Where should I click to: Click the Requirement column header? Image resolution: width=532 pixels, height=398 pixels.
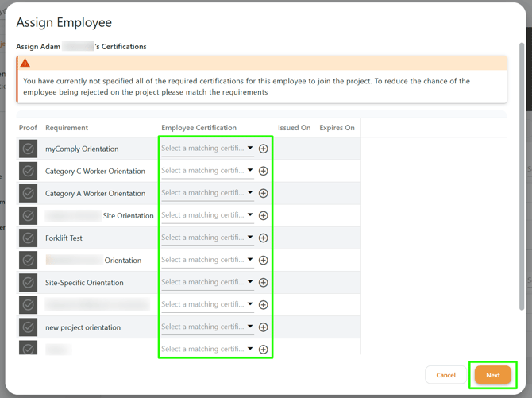[x=67, y=128]
